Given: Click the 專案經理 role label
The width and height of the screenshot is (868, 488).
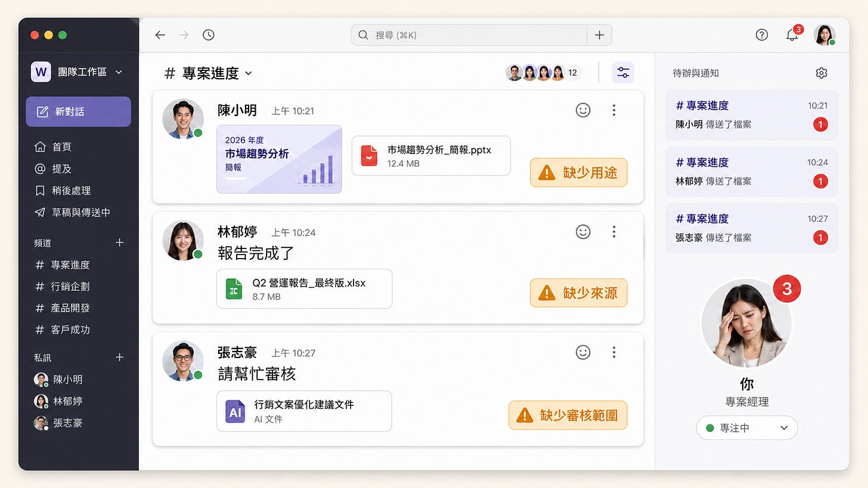Looking at the screenshot, I should pyautogui.click(x=747, y=402).
